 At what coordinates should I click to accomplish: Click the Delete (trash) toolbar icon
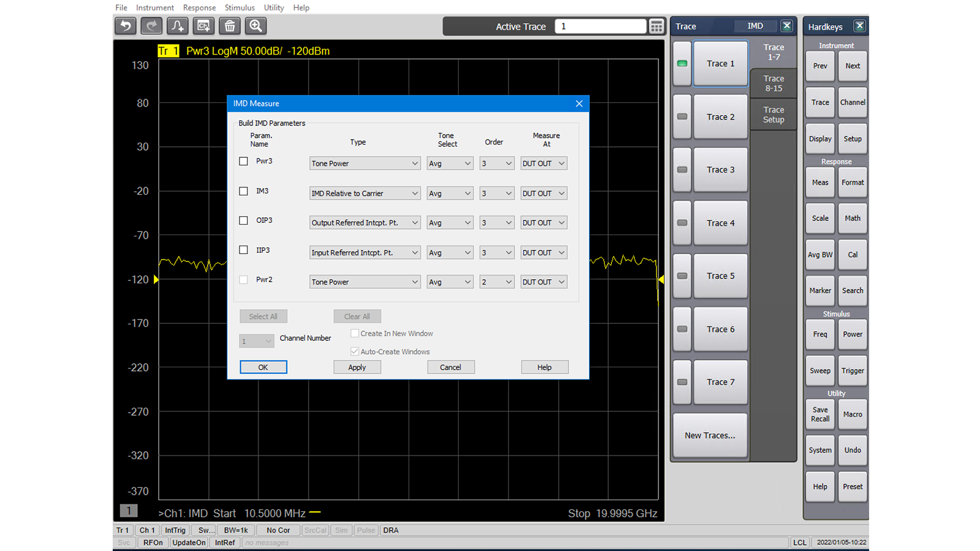coord(229,26)
